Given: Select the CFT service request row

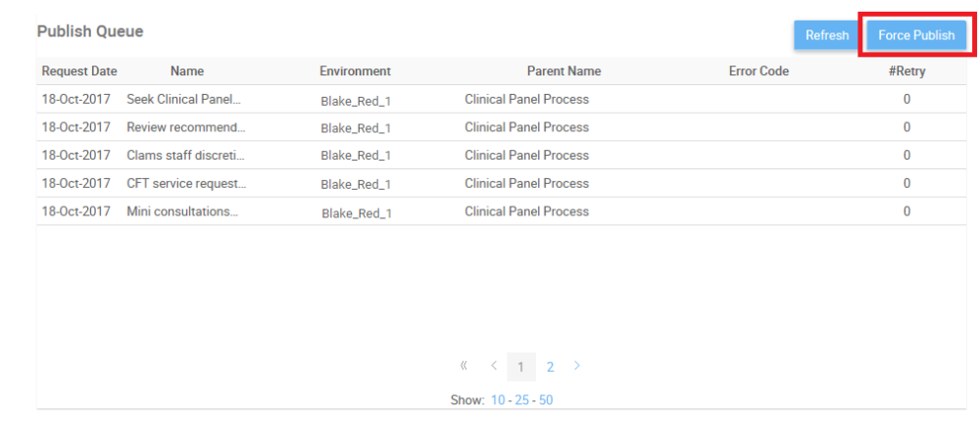Looking at the screenshot, I should [186, 183].
